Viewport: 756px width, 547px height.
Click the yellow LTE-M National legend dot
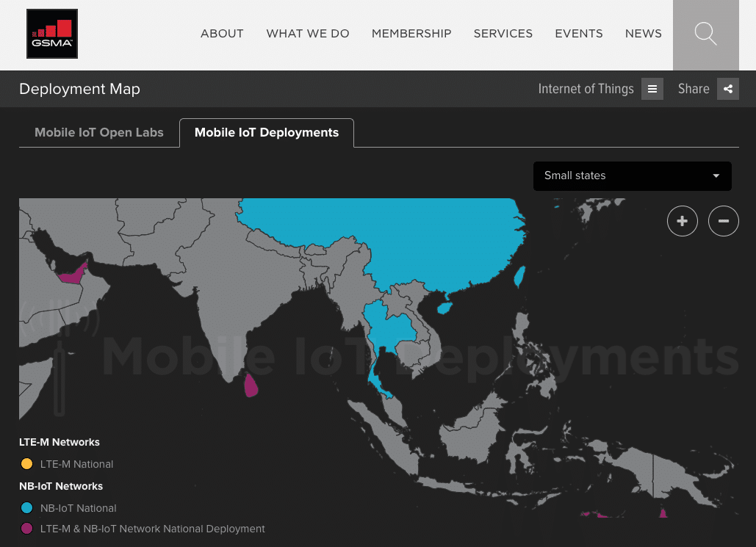click(x=27, y=463)
